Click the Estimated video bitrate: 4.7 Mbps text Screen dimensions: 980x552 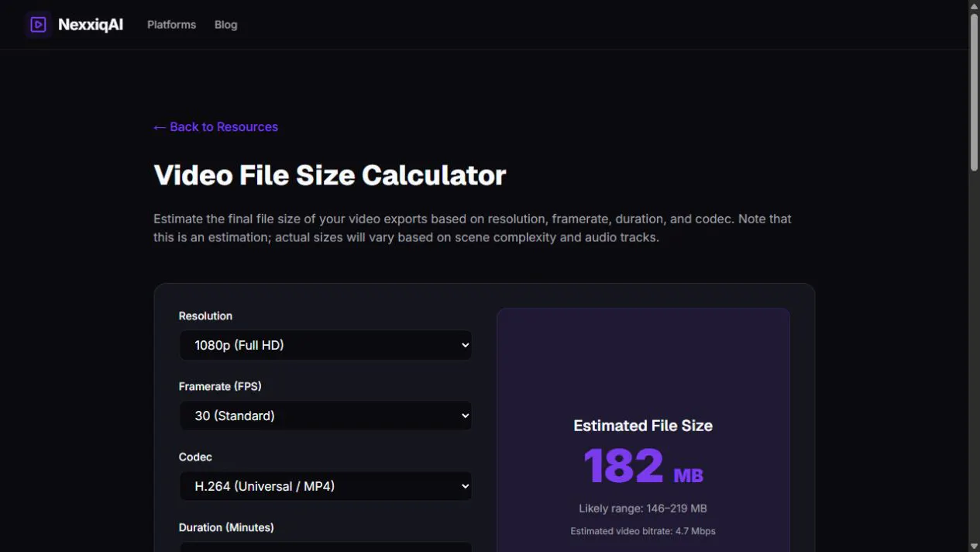coord(643,531)
